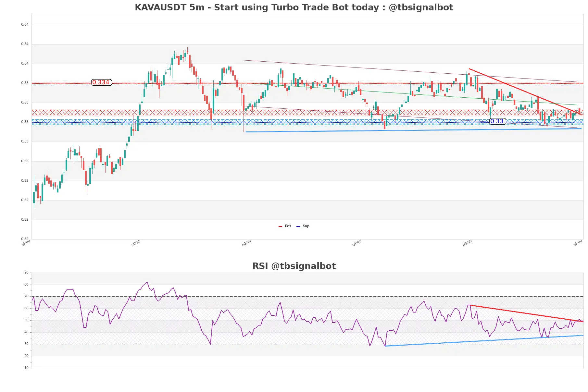Click the RSI @tbsignalbot subplot title
The height and width of the screenshot is (392, 588).
click(294, 266)
